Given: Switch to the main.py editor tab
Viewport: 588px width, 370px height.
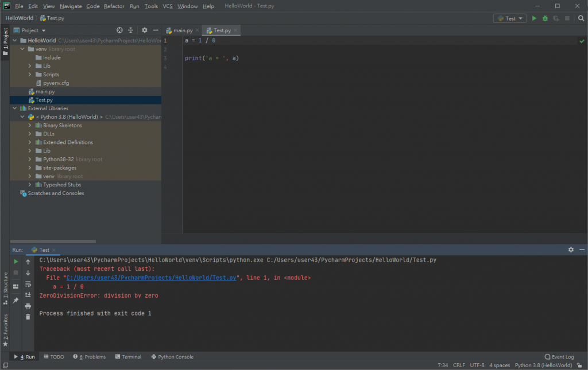Looking at the screenshot, I should tap(183, 30).
